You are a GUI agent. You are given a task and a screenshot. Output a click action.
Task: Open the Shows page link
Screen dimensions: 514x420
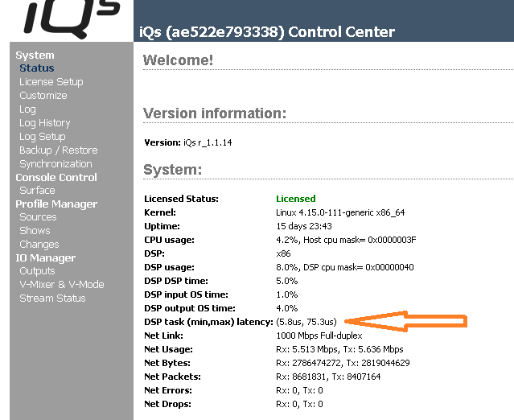(x=35, y=230)
